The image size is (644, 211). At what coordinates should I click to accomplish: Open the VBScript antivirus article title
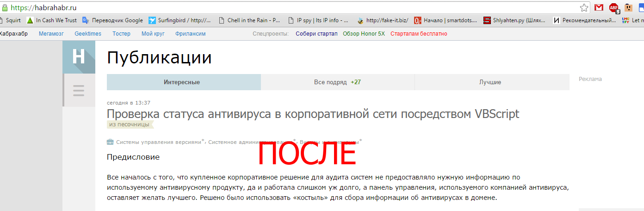(313, 114)
